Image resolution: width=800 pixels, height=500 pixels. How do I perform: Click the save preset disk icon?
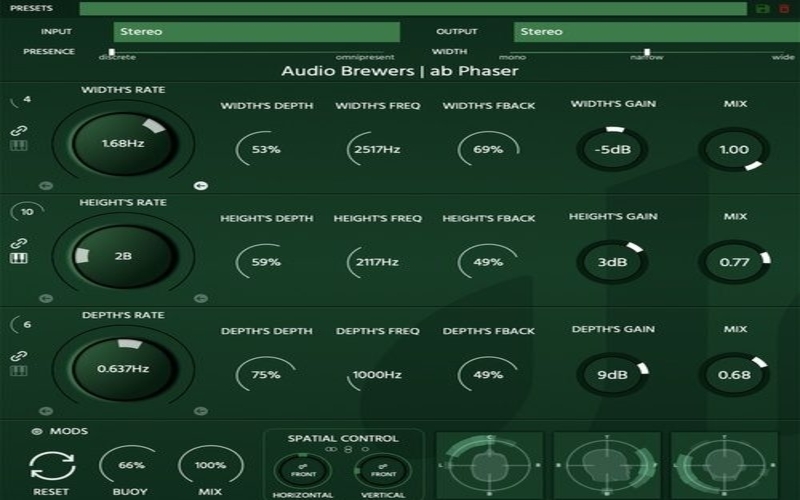[x=763, y=9]
